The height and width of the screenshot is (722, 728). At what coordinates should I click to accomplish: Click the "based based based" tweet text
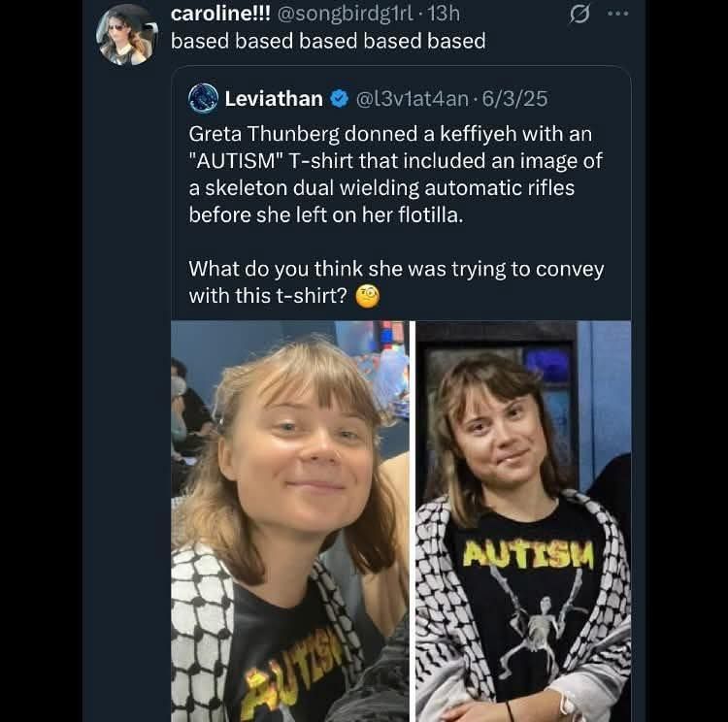[x=328, y=41]
